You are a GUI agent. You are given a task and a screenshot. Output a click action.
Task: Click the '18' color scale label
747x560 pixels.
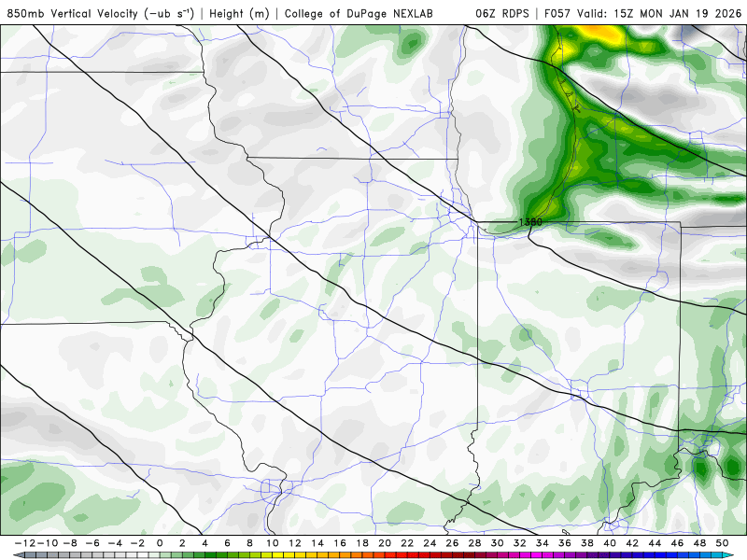pos(362,543)
